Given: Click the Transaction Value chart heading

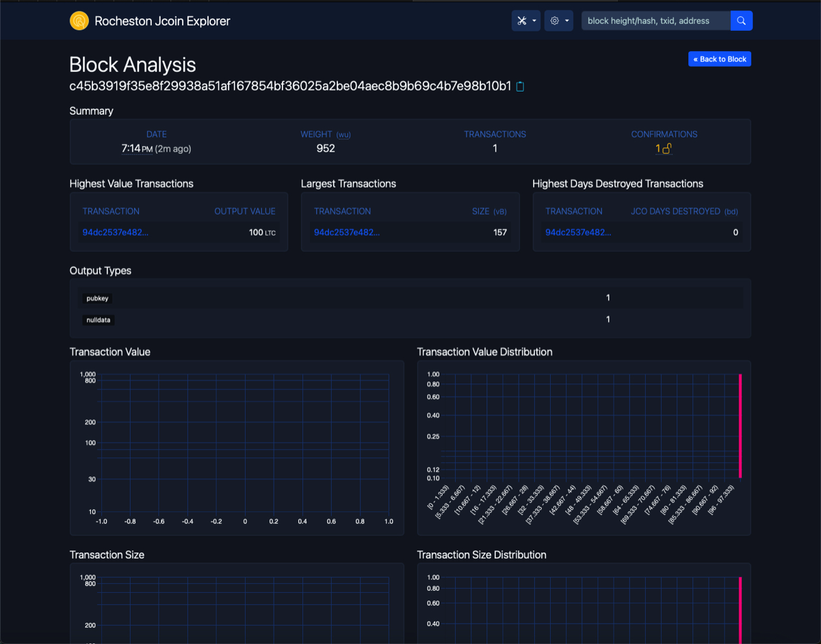Looking at the screenshot, I should (x=110, y=352).
